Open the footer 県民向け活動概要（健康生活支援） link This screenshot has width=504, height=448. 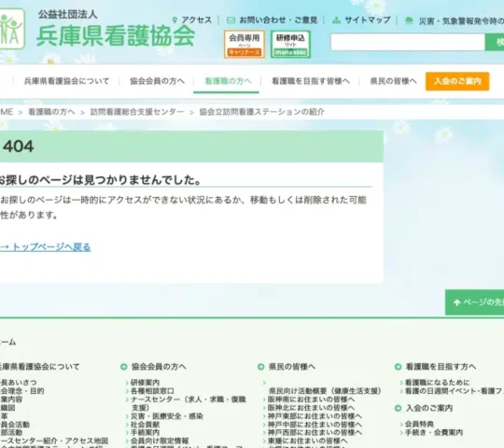click(325, 391)
